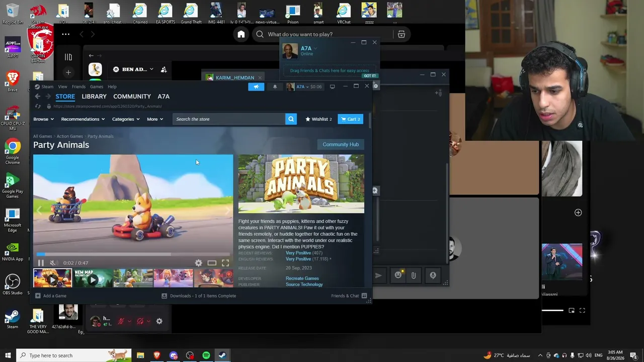Open the Games menu
Screen dimensions: 644x362
(97, 86)
